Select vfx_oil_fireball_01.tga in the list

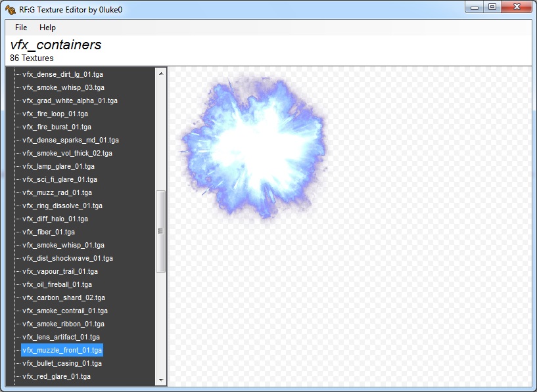coord(57,284)
